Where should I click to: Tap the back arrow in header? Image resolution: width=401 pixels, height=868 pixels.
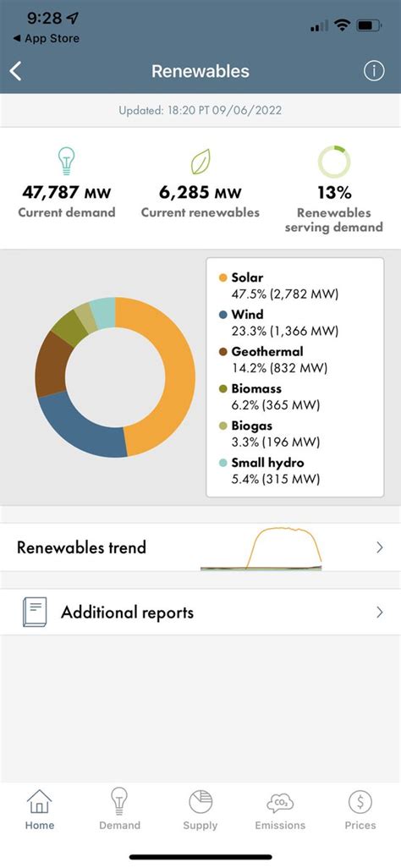point(15,71)
